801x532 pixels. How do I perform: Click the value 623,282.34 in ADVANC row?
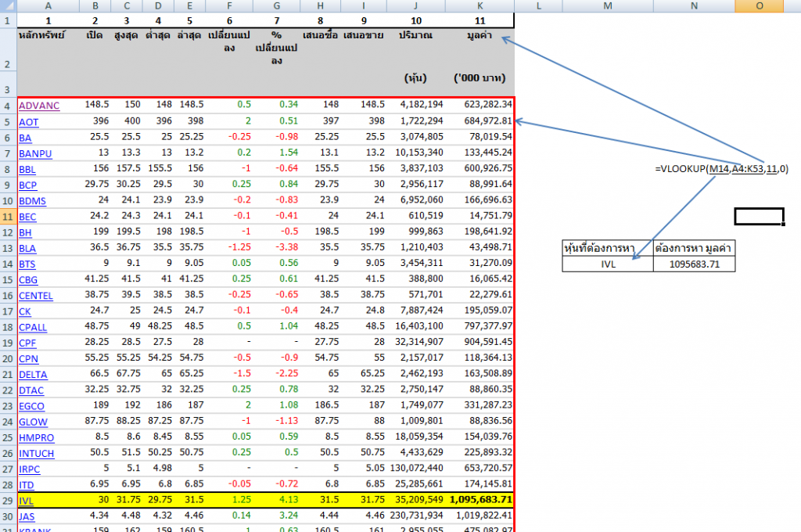pos(480,105)
